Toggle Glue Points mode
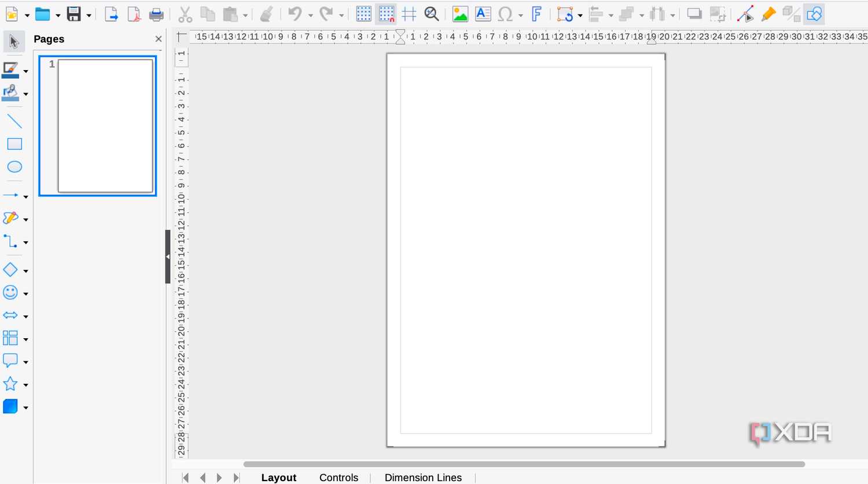 click(x=768, y=14)
